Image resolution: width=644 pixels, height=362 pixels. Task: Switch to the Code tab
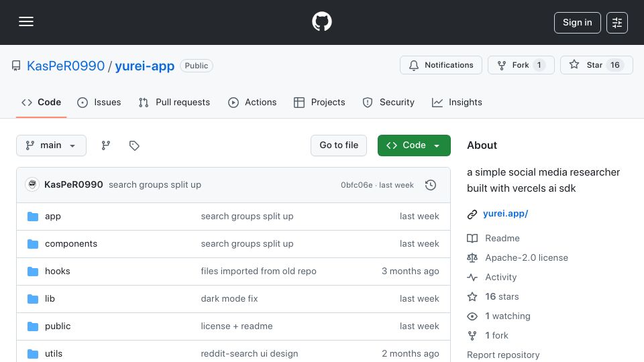click(x=41, y=102)
